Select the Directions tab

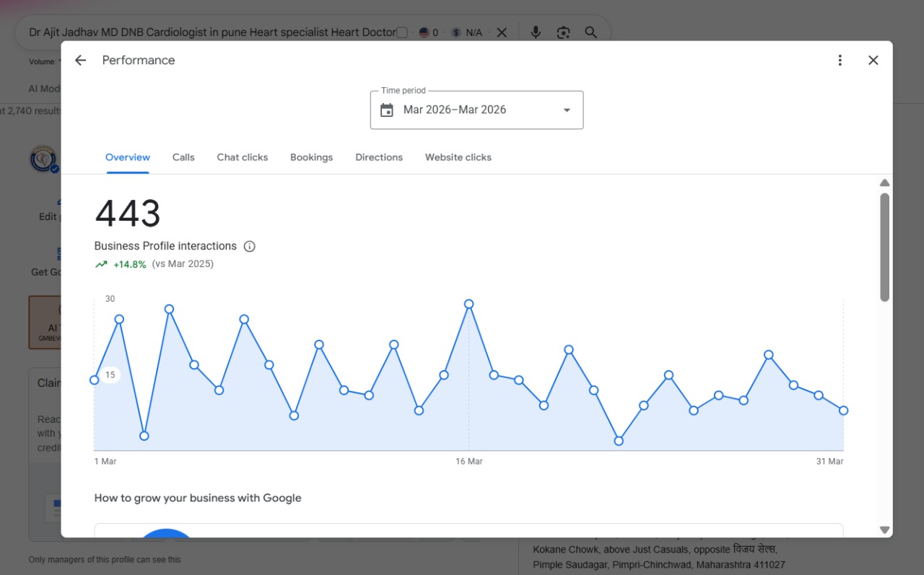pyautogui.click(x=379, y=157)
